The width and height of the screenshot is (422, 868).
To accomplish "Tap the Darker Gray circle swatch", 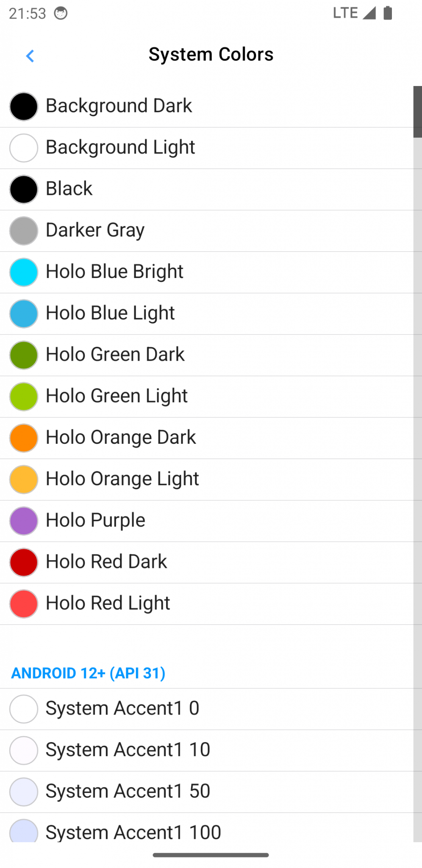I will pyautogui.click(x=24, y=231).
